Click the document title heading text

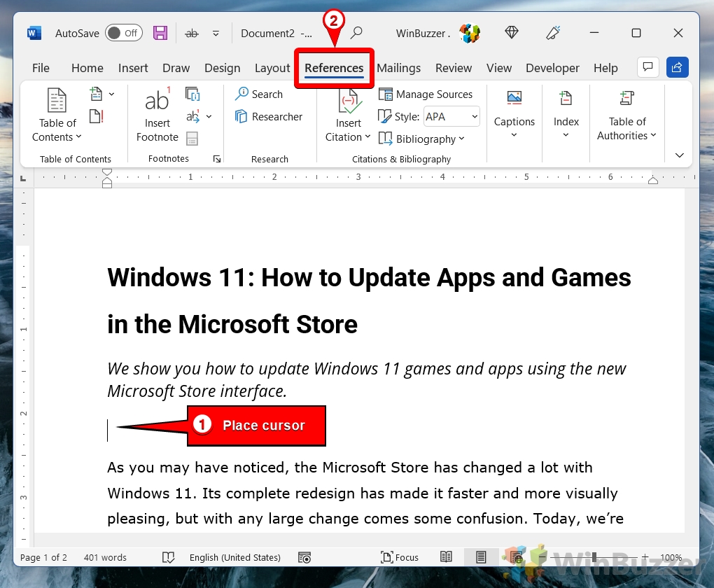(369, 300)
